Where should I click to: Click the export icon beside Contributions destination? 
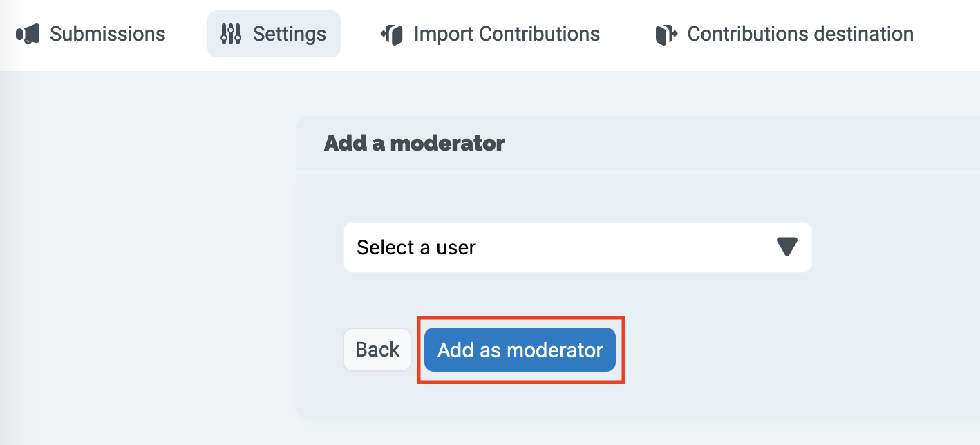coord(666,34)
